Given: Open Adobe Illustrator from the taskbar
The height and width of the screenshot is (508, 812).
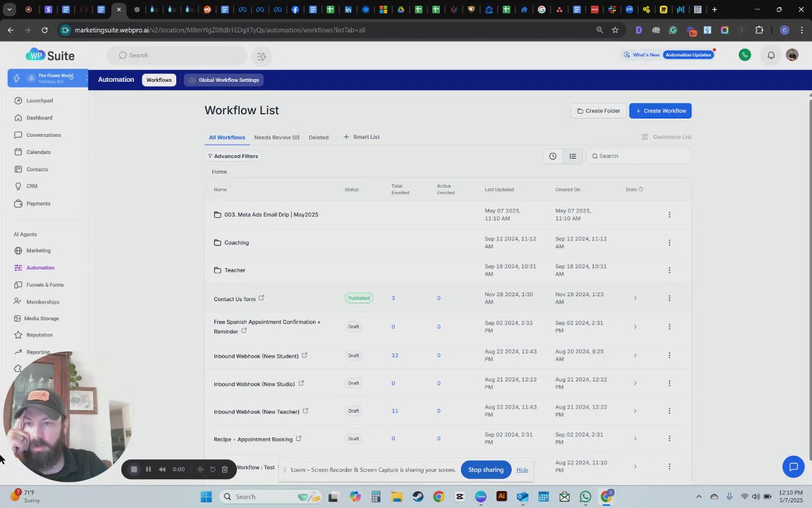Looking at the screenshot, I should (x=501, y=497).
